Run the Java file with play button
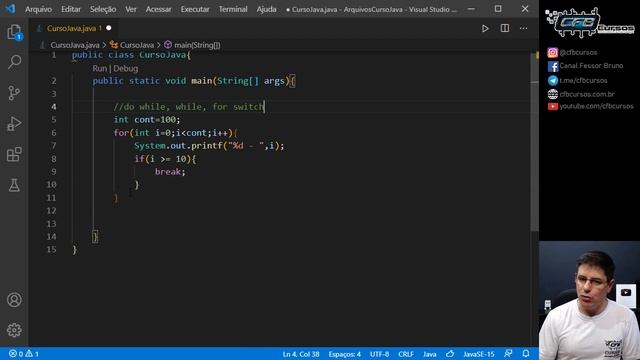 tap(485, 28)
